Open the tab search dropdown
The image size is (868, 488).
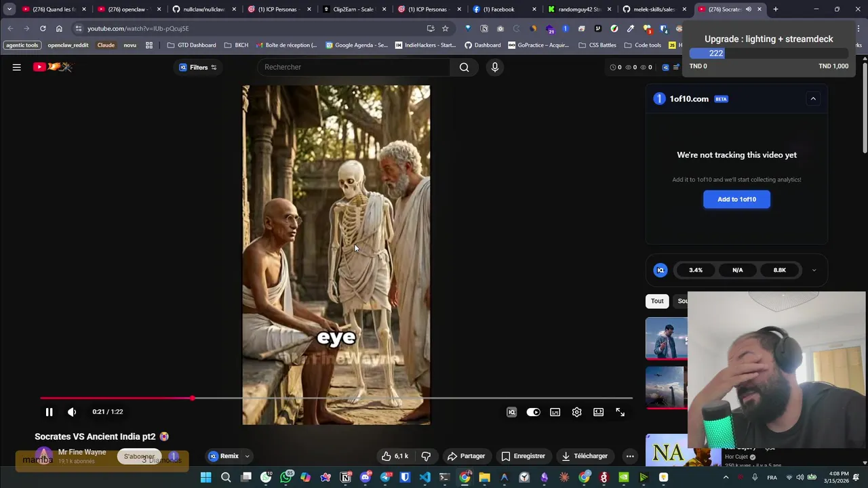click(x=9, y=9)
